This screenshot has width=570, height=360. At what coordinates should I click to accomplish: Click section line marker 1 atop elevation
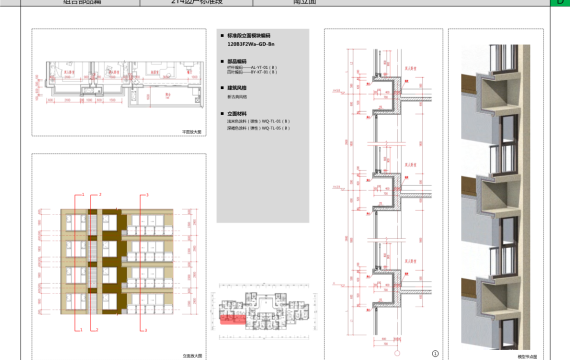[x=83, y=195]
